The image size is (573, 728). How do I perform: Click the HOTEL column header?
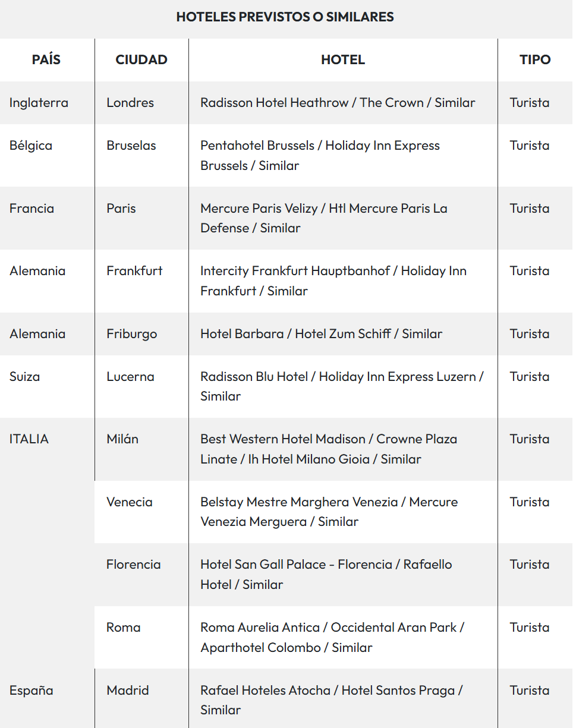pos(343,59)
